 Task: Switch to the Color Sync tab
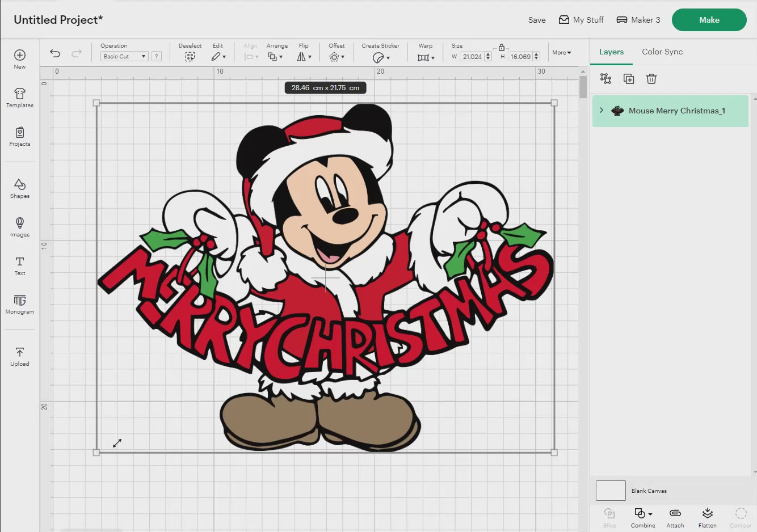click(x=662, y=52)
